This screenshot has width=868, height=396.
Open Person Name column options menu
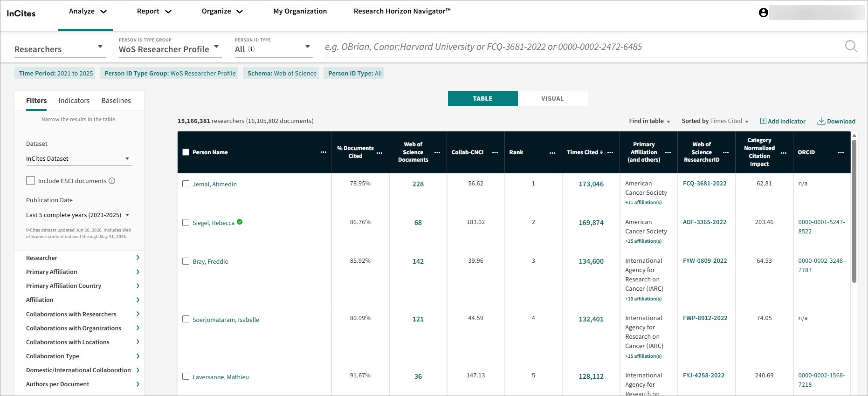coord(324,152)
